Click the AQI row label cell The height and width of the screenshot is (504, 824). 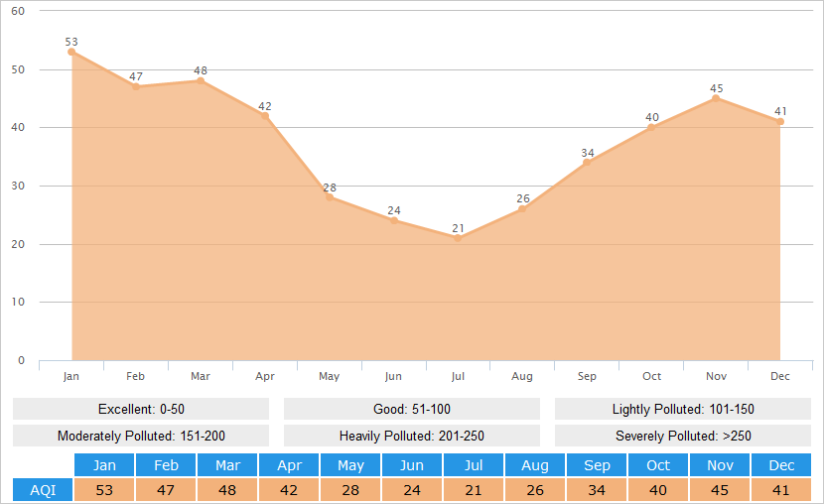pyautogui.click(x=43, y=490)
